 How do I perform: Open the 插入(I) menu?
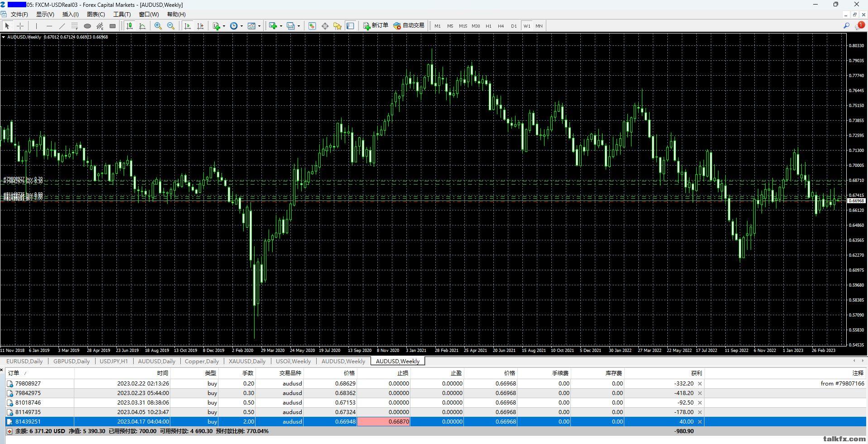(70, 14)
